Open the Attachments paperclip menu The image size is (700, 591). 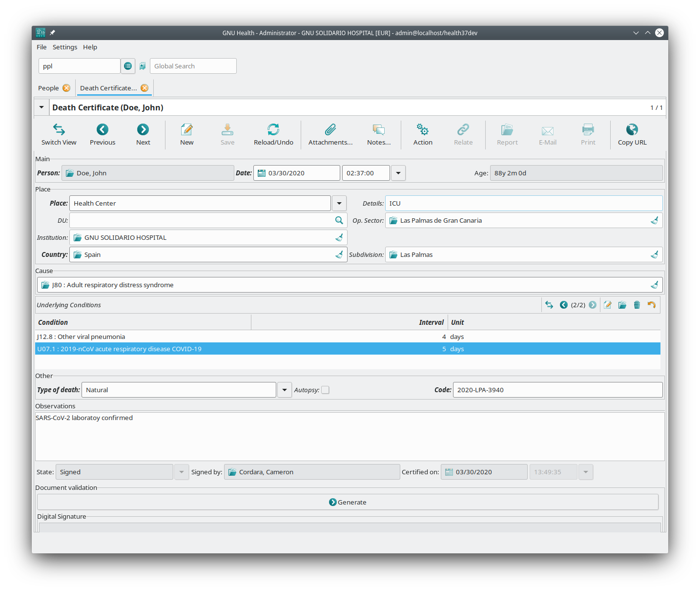(x=330, y=134)
